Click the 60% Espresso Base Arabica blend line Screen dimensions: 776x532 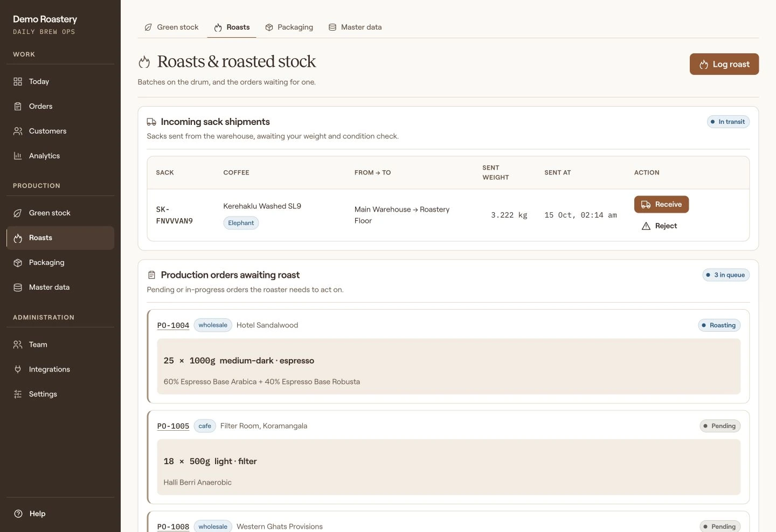pos(262,382)
